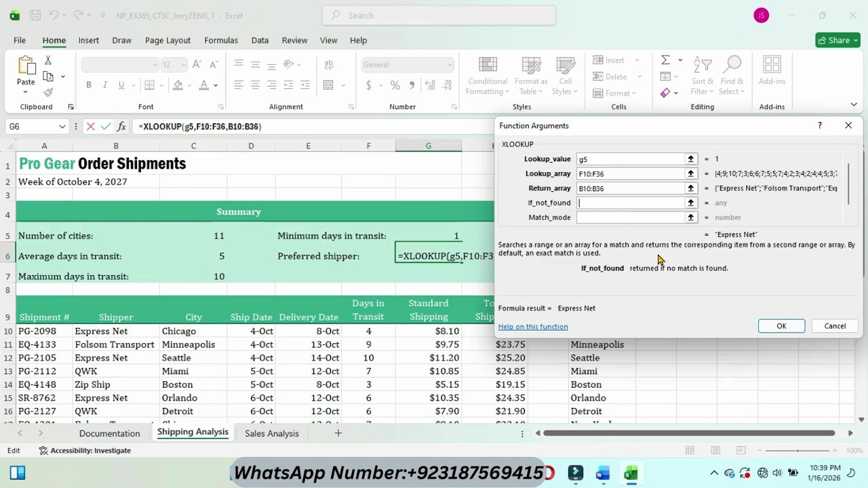Image resolution: width=868 pixels, height=488 pixels.
Task: Click OK in Function Arguments dialog
Action: (781, 326)
